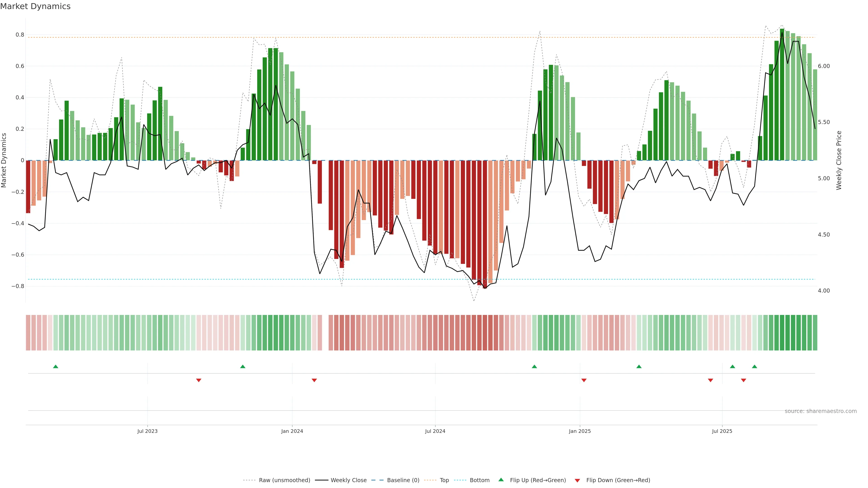The height and width of the screenshot is (488, 868).
Task: Click the Jan 2025 x-axis label
Action: point(580,431)
